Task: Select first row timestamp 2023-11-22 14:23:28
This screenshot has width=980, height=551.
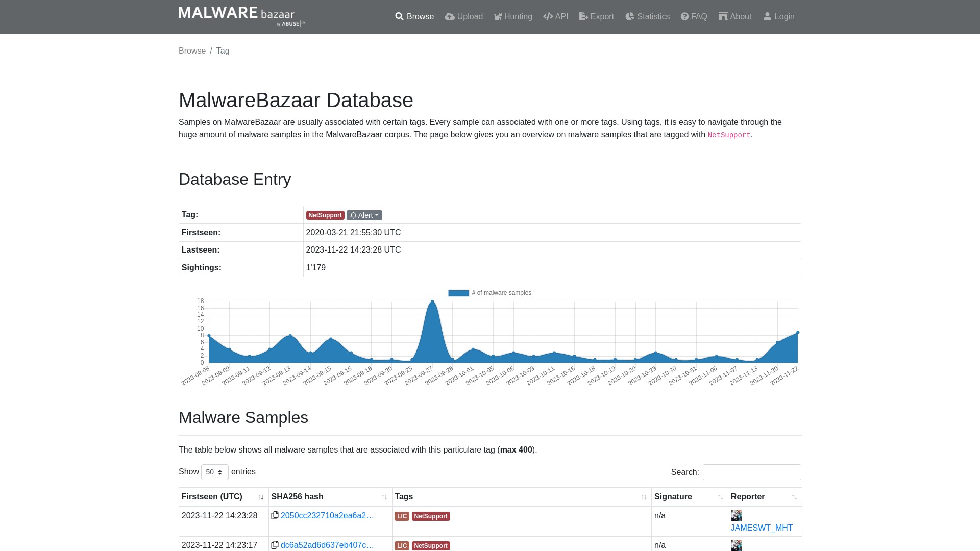Action: pos(219,516)
